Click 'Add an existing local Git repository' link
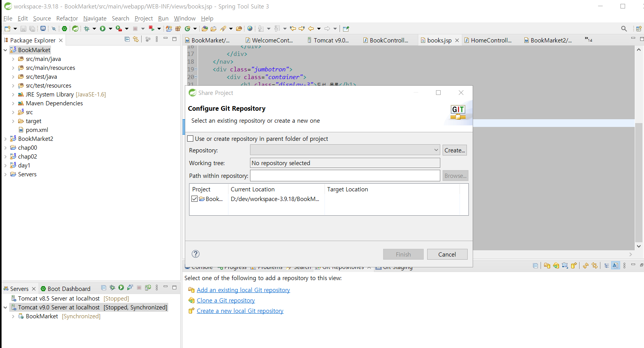644x348 pixels. point(243,290)
